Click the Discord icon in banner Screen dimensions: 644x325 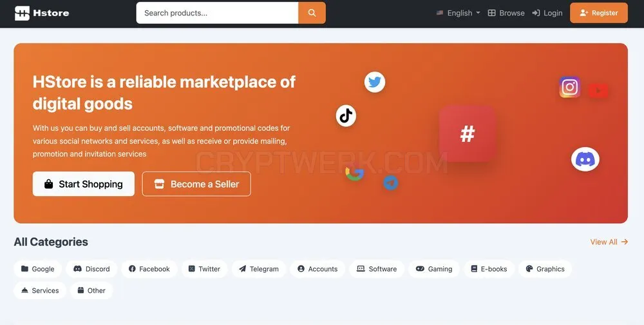(x=585, y=159)
